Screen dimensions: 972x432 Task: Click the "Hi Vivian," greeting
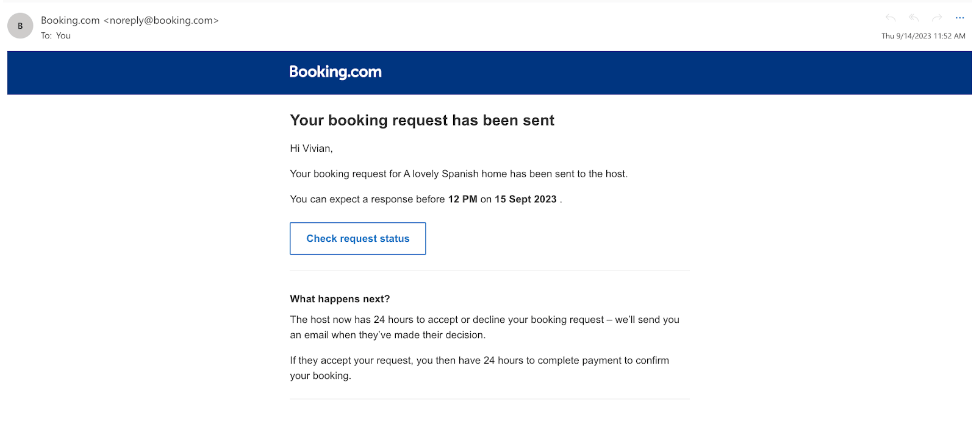311,148
